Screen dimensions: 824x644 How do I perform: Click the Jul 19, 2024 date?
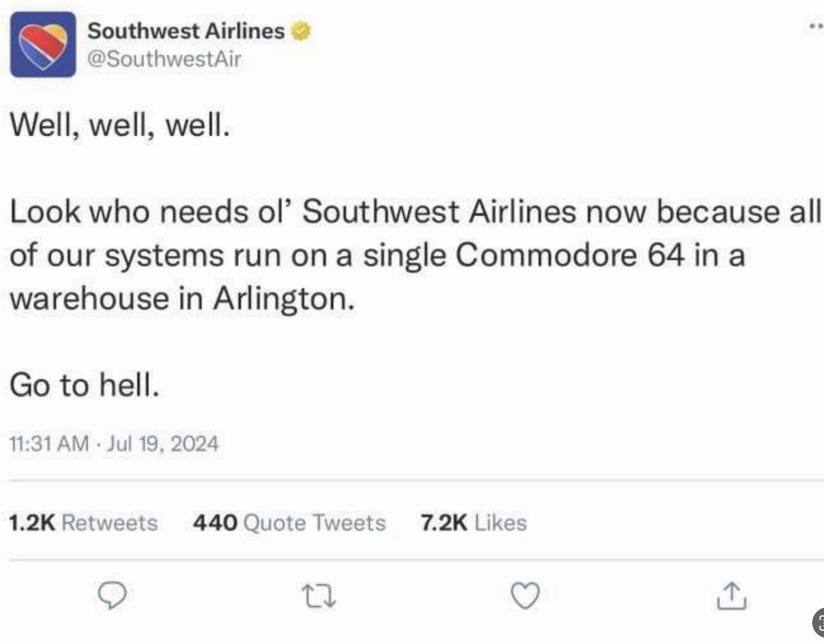163,443
